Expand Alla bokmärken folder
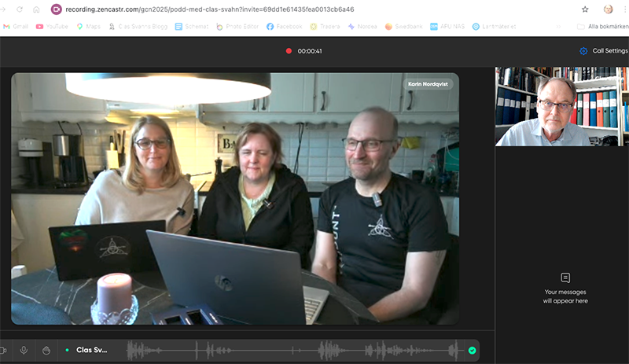629x364 pixels. point(601,26)
